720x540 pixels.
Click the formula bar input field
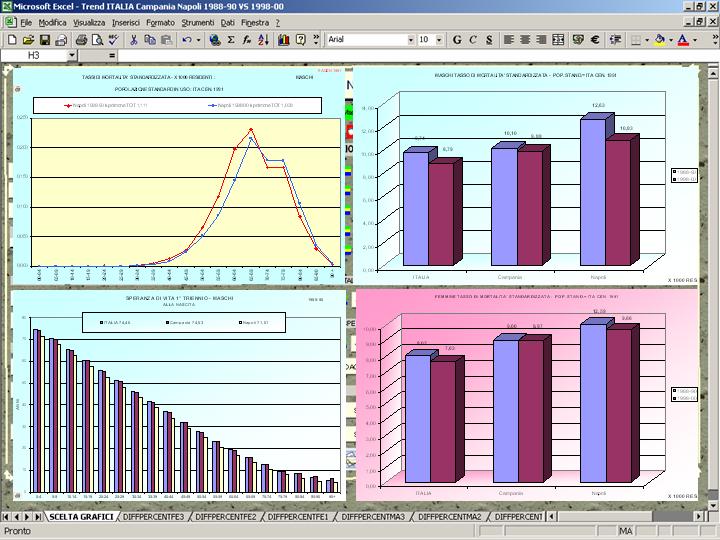pos(418,56)
